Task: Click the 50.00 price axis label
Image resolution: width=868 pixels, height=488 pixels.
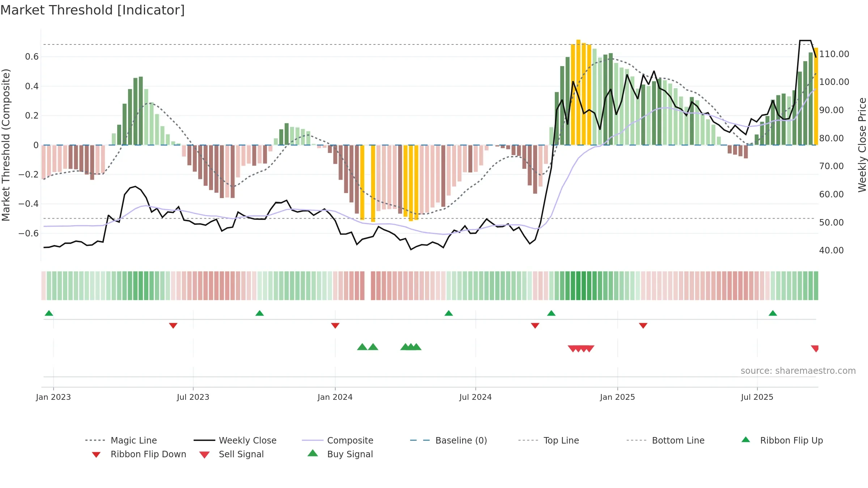Action: tap(831, 223)
